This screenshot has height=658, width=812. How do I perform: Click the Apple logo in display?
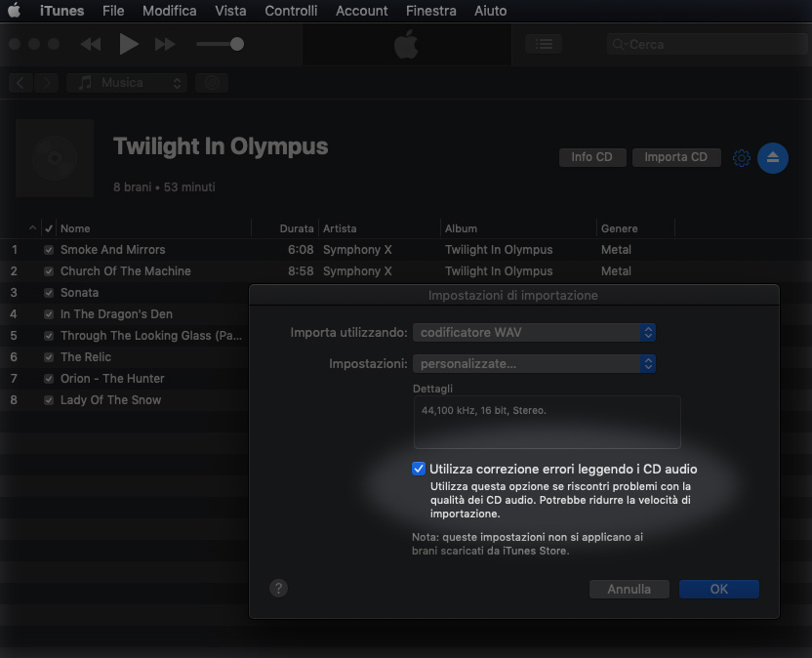(x=407, y=45)
